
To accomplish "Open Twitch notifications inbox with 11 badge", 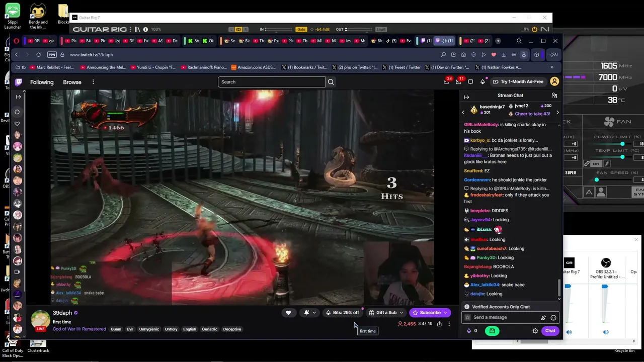I will point(459,81).
